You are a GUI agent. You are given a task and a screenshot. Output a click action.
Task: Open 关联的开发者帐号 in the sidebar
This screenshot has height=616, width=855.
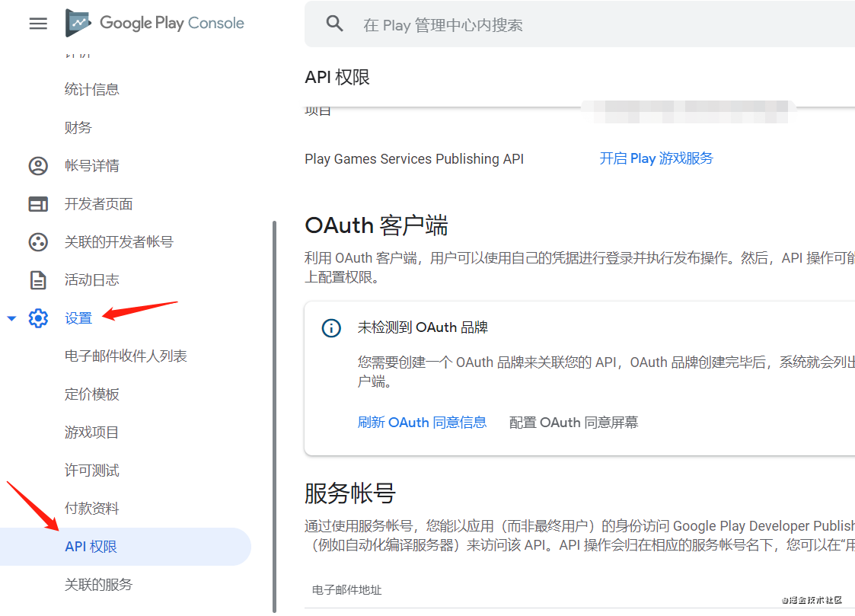[x=119, y=242]
